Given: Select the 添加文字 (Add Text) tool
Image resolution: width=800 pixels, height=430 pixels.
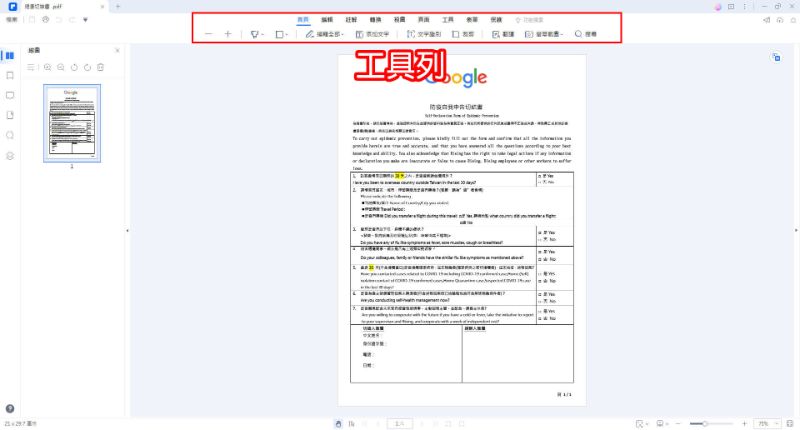Looking at the screenshot, I should coord(372,34).
